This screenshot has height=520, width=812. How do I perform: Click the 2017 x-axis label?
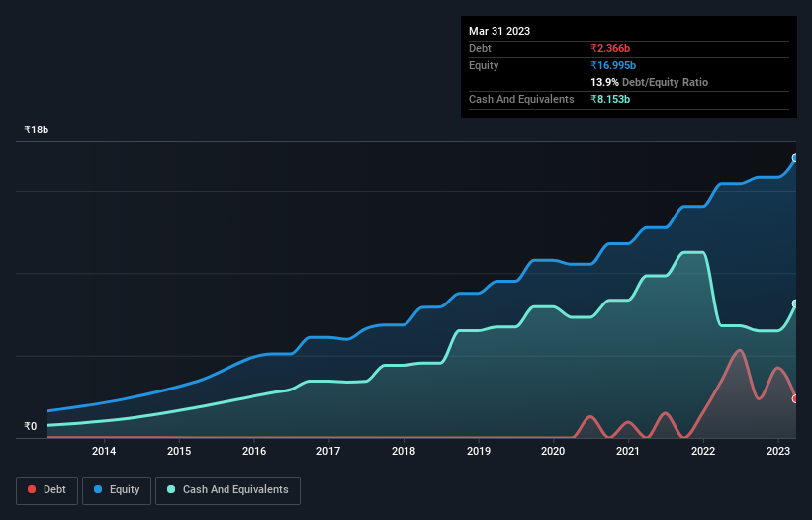[x=328, y=451]
